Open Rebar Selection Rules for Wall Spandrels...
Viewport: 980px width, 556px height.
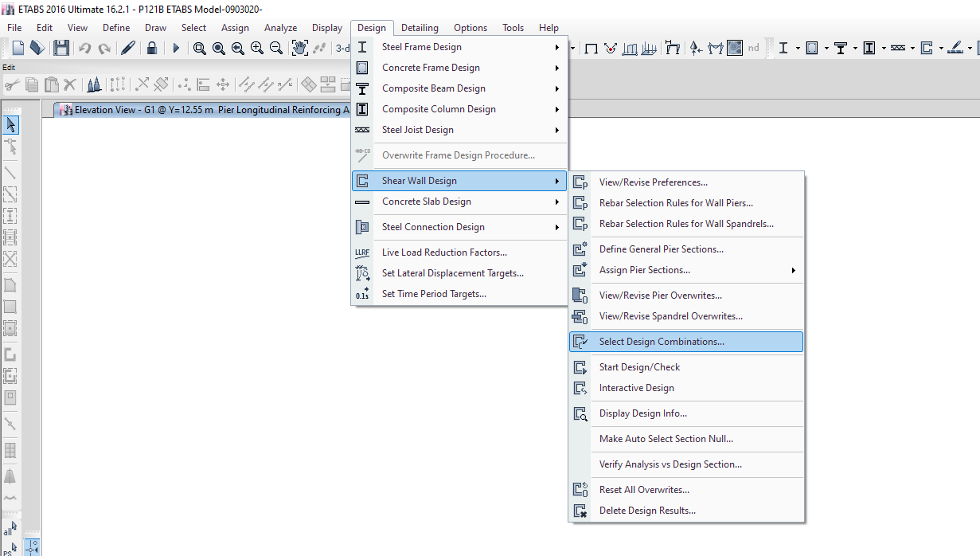(686, 224)
